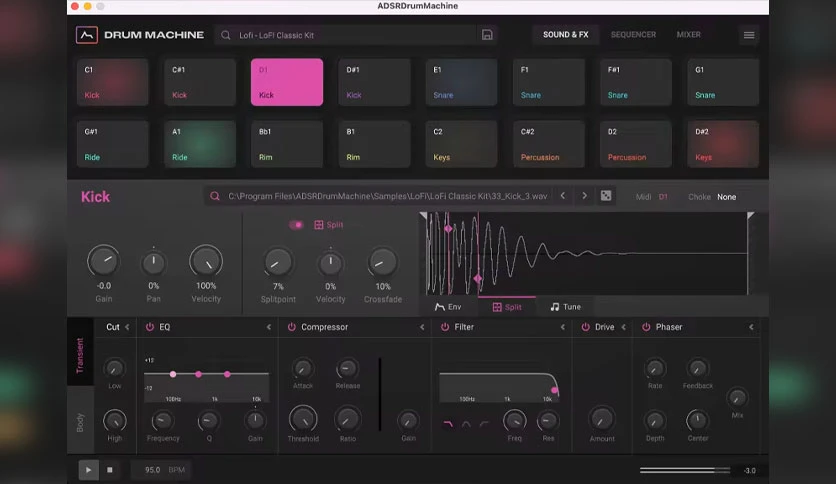Collapse the EQ module arrow

pos(269,327)
